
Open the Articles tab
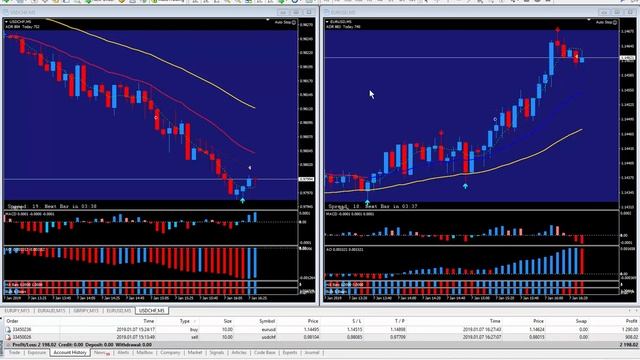239,353
